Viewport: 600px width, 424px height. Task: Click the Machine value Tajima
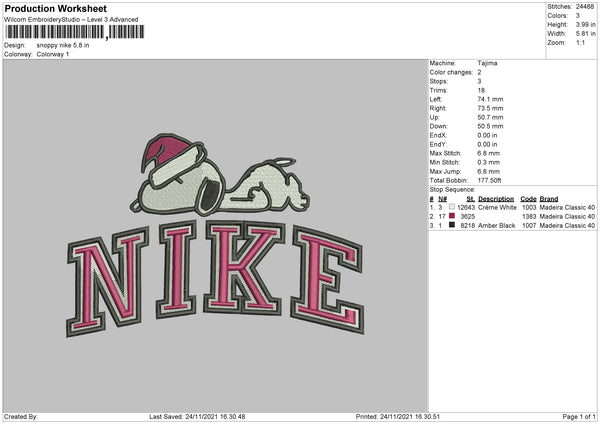(487, 63)
